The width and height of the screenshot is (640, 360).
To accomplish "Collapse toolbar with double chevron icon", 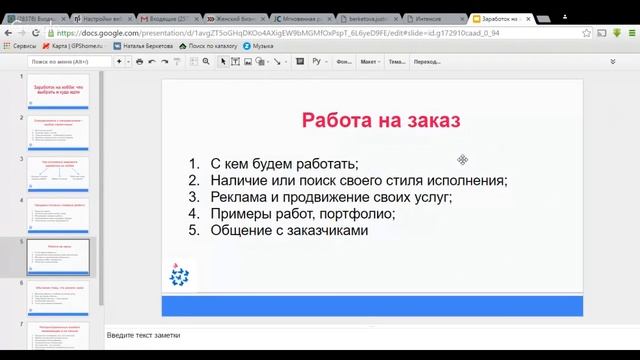I will click(x=613, y=62).
